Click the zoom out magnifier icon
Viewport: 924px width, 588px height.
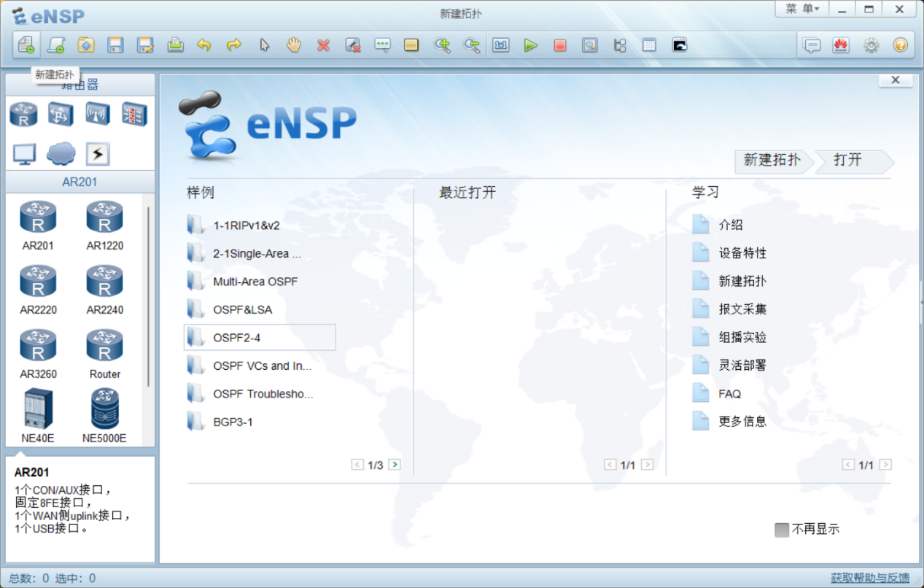(x=472, y=45)
